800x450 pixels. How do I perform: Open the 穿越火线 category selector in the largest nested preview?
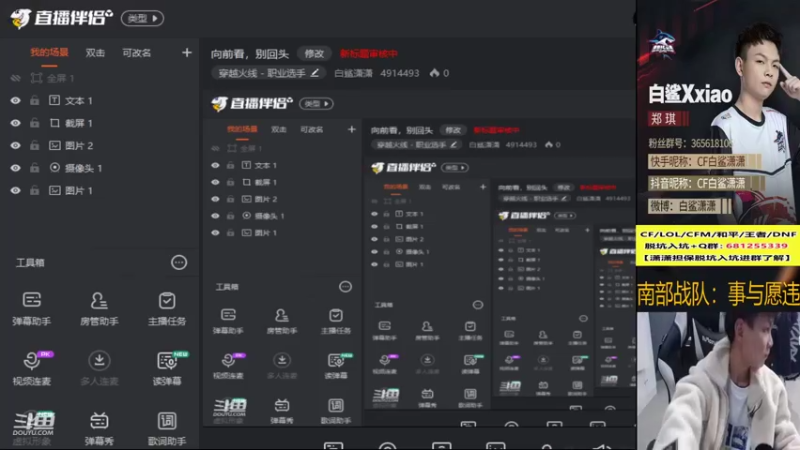click(x=416, y=145)
